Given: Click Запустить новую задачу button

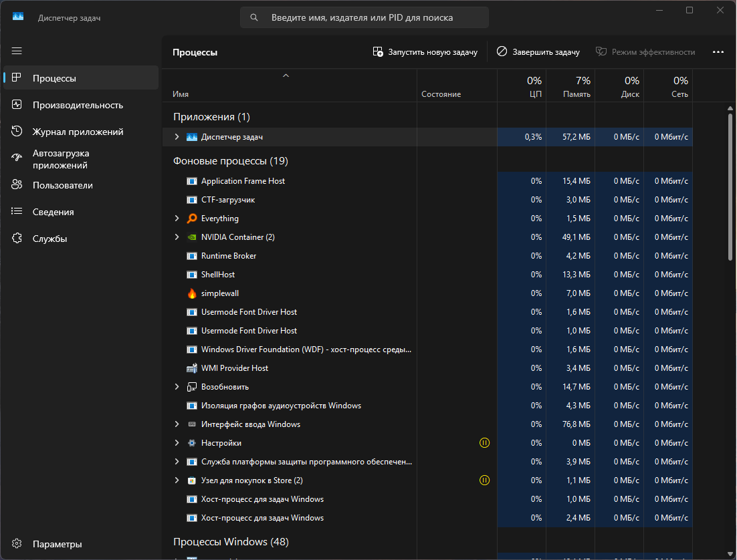Looking at the screenshot, I should 425,52.
